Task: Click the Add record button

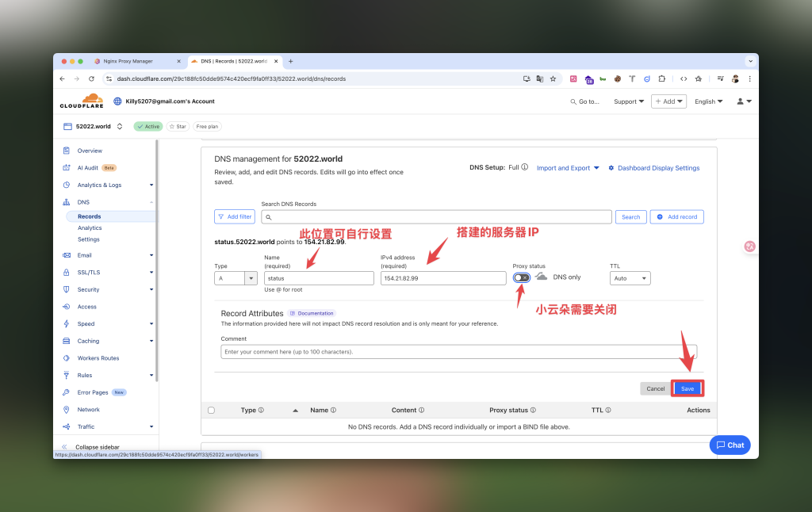Action: coord(677,217)
